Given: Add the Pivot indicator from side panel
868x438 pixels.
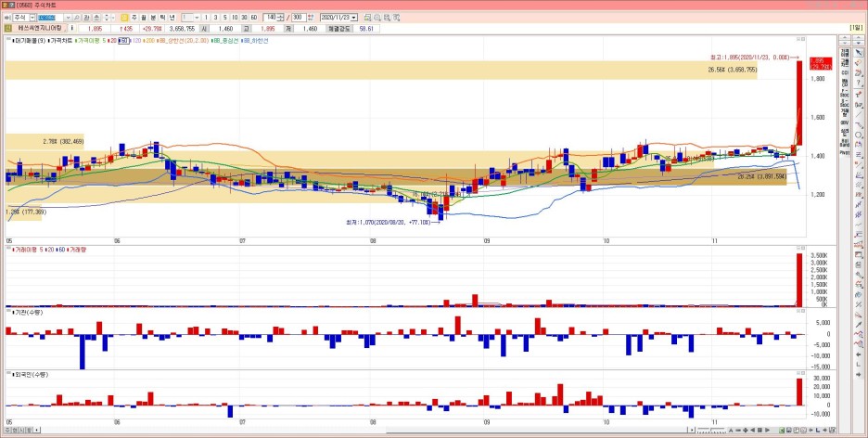Looking at the screenshot, I should pyautogui.click(x=844, y=151).
